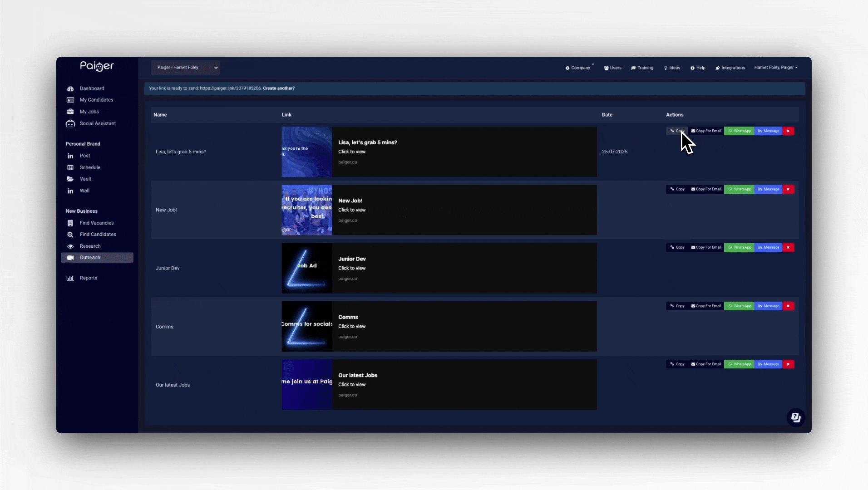868x490 pixels.
Task: Open the Dashboard sidebar item
Action: point(92,88)
